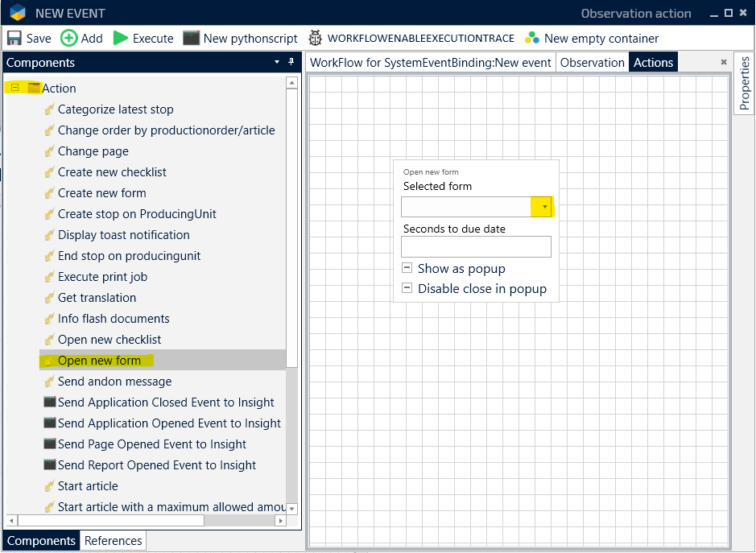Click the New empty container icon
The width and height of the screenshot is (756, 553).
[531, 38]
